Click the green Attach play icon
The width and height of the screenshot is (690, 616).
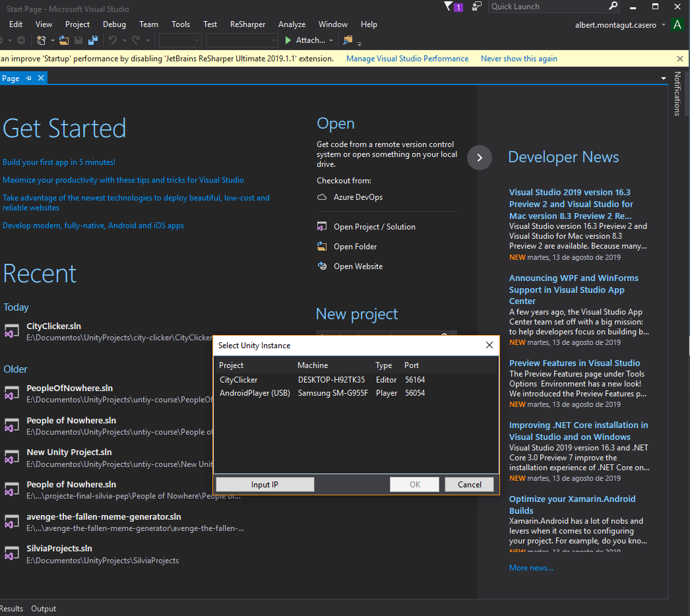(288, 40)
